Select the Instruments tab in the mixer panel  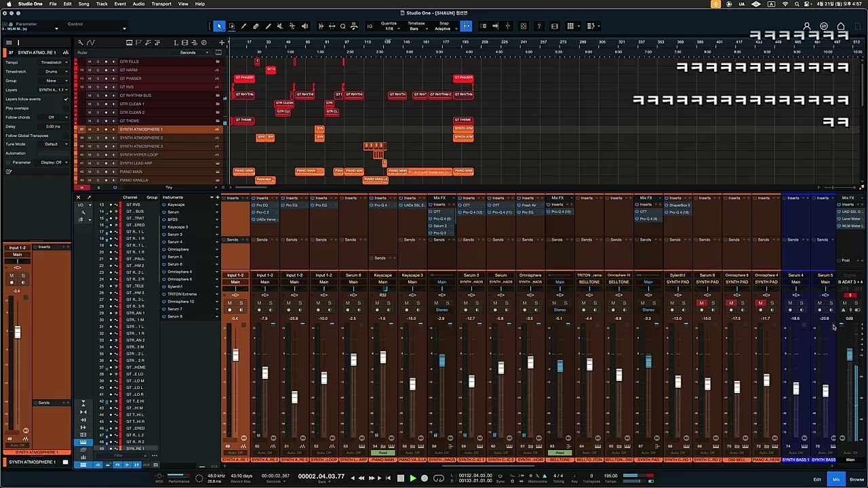coord(172,197)
